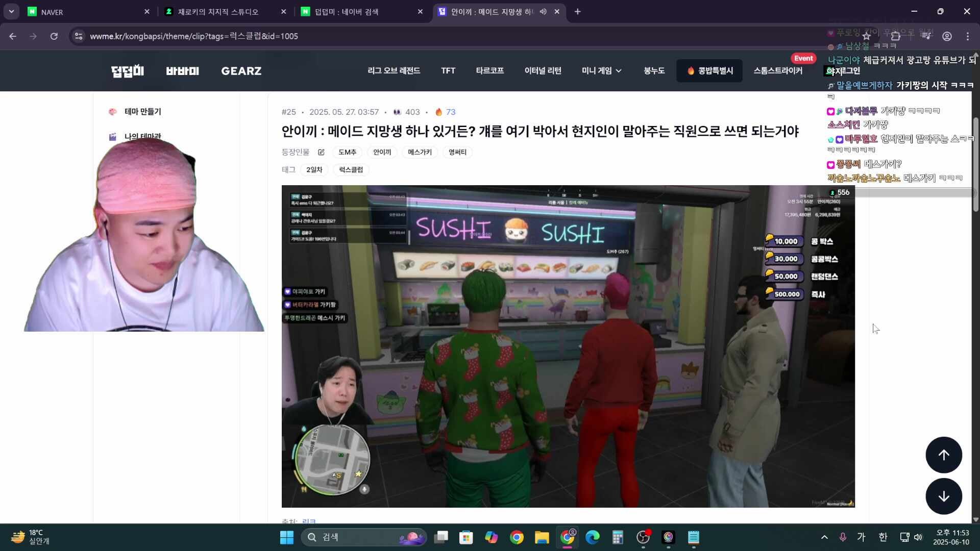Go to the 바바미 site link
The height and width of the screenshot is (551, 980).
click(x=183, y=71)
